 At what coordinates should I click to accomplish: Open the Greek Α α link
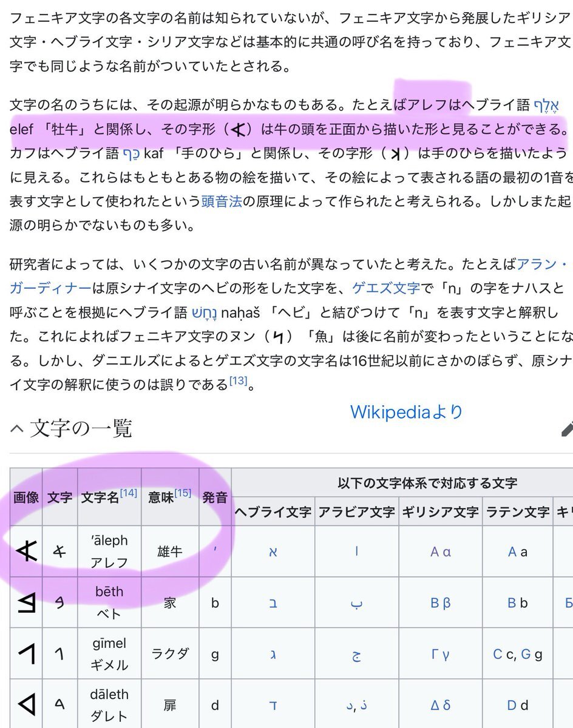pyautogui.click(x=440, y=552)
